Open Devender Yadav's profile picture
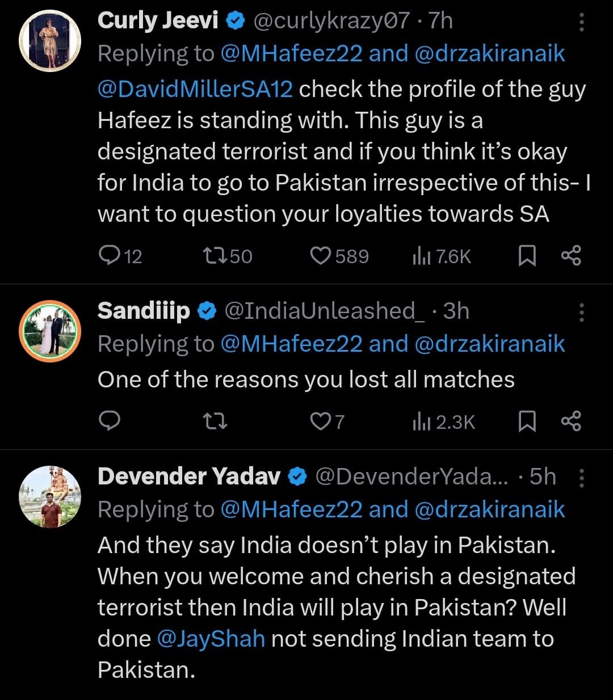This screenshot has height=700, width=613. (50, 497)
